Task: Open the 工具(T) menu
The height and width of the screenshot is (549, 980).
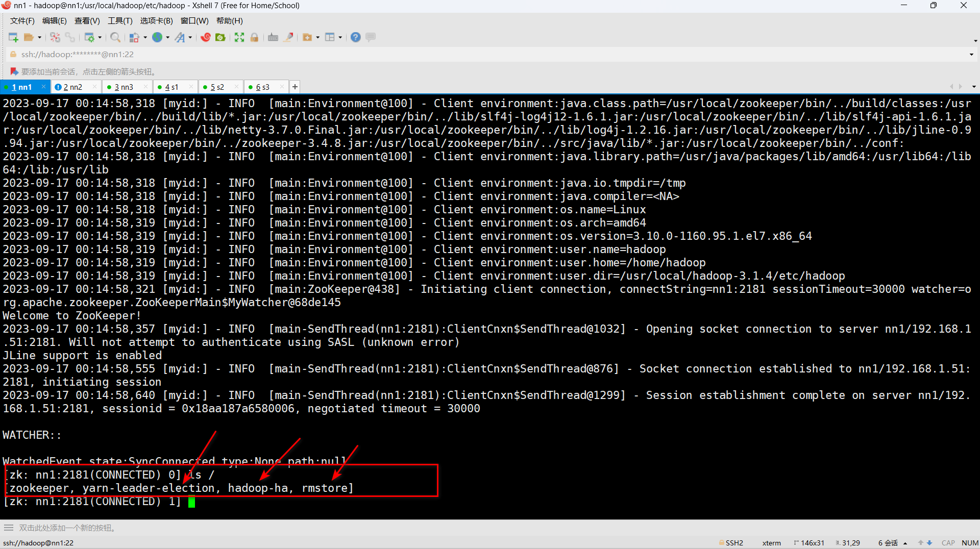Action: (x=120, y=21)
